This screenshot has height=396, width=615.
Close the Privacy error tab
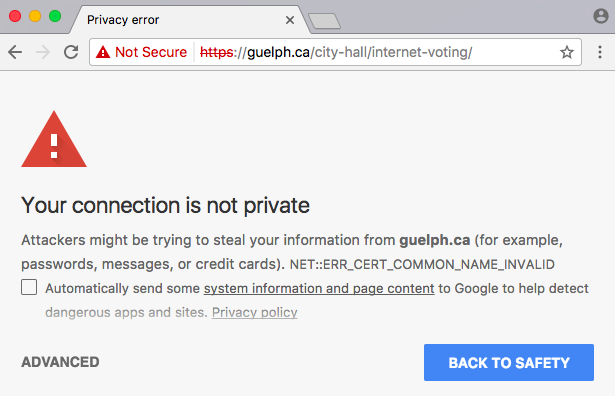click(290, 20)
